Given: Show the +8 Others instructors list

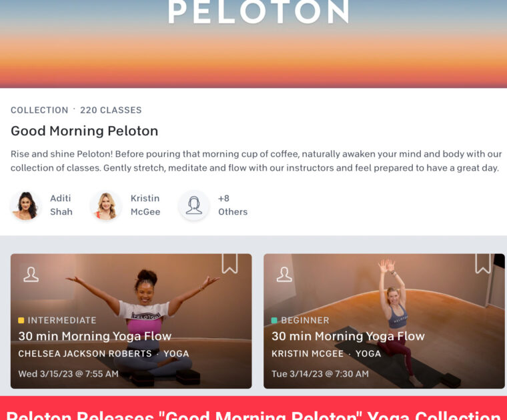Looking at the screenshot, I should coord(232,205).
